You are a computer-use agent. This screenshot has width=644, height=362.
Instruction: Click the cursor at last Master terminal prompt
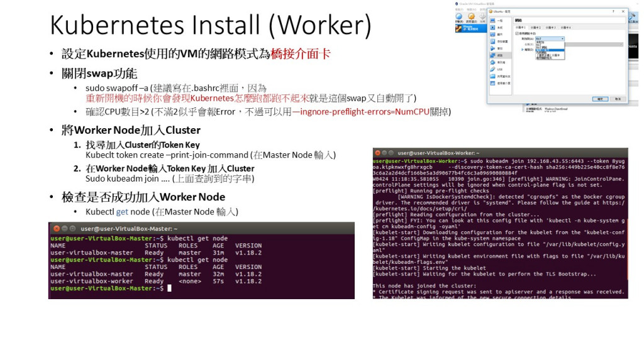(169, 288)
